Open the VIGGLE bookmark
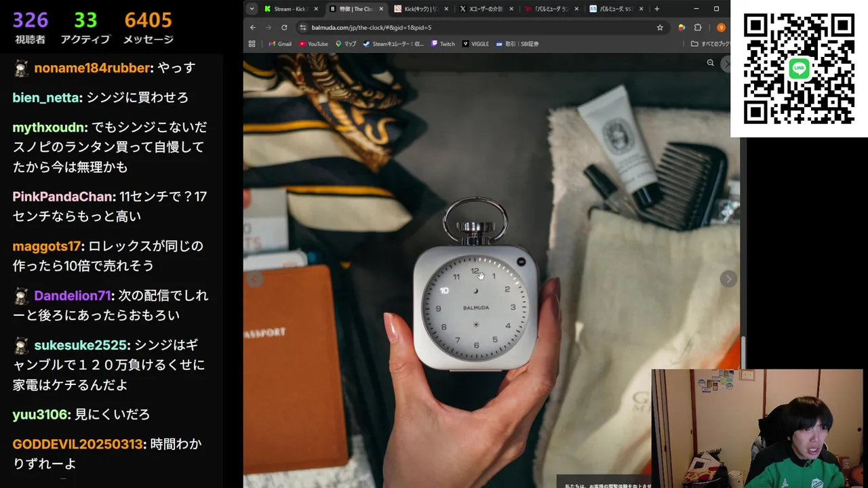868x488 pixels. 475,43
